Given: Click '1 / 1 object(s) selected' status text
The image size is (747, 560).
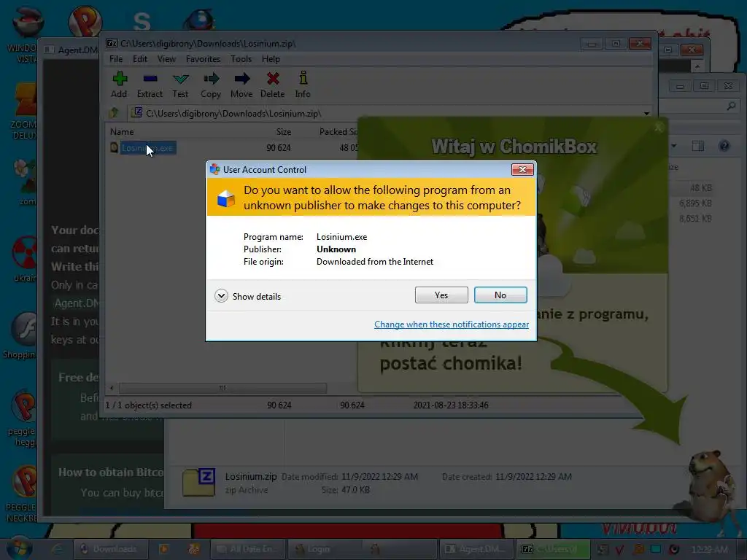Looking at the screenshot, I should [149, 405].
